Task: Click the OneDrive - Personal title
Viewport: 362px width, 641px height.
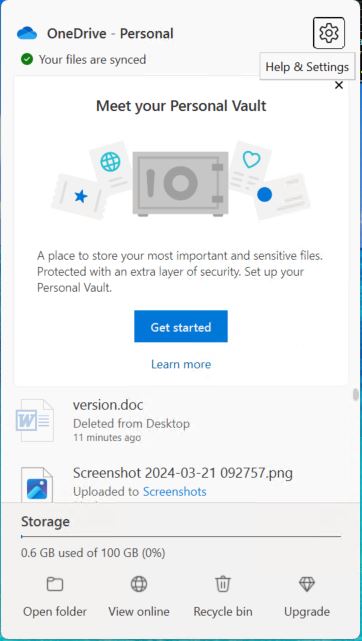Action: coord(110,34)
